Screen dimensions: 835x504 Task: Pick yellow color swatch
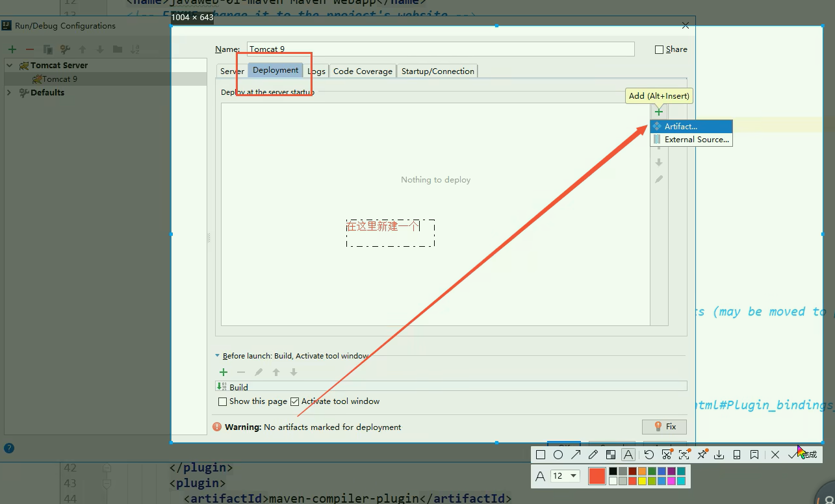[x=642, y=481]
